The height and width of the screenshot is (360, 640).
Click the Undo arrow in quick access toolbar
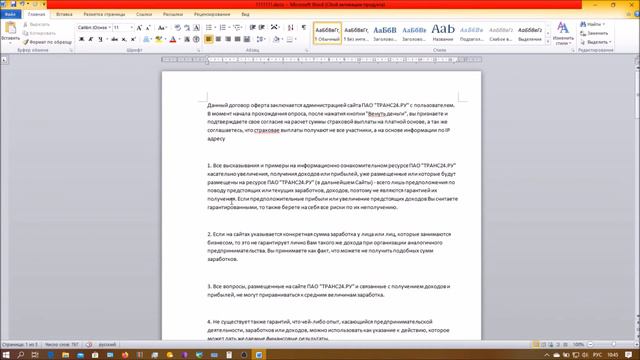[22, 4]
